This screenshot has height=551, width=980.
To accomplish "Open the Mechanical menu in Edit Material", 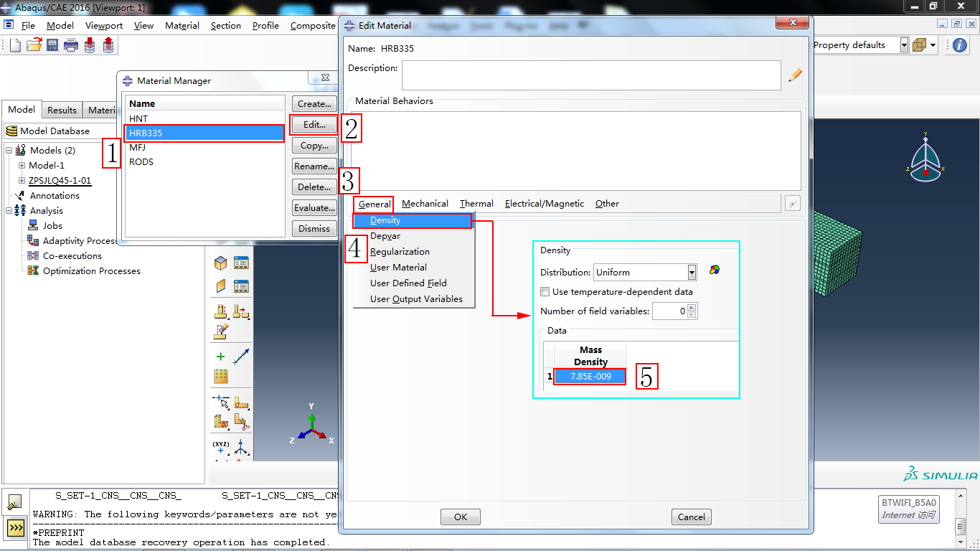I will click(x=425, y=204).
